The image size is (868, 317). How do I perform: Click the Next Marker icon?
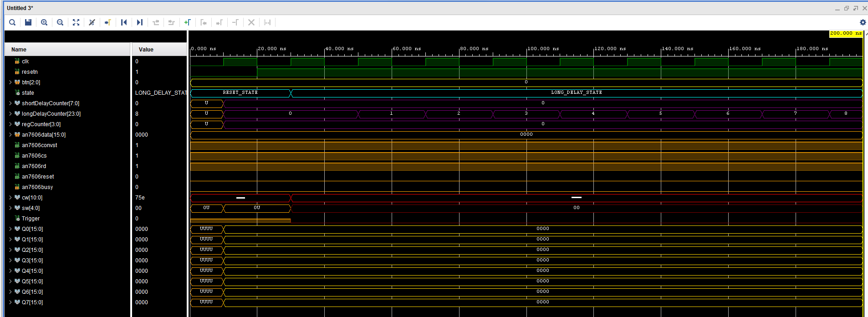[220, 22]
